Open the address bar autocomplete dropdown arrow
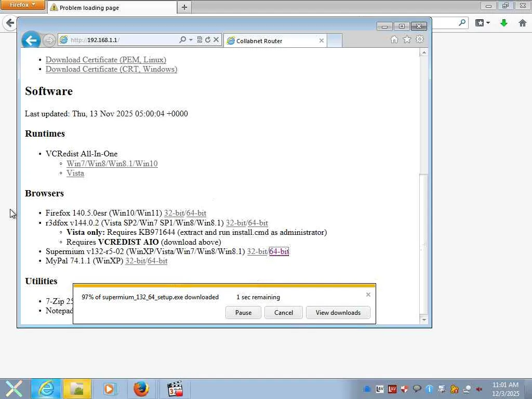532x399 pixels. pyautogui.click(x=191, y=39)
